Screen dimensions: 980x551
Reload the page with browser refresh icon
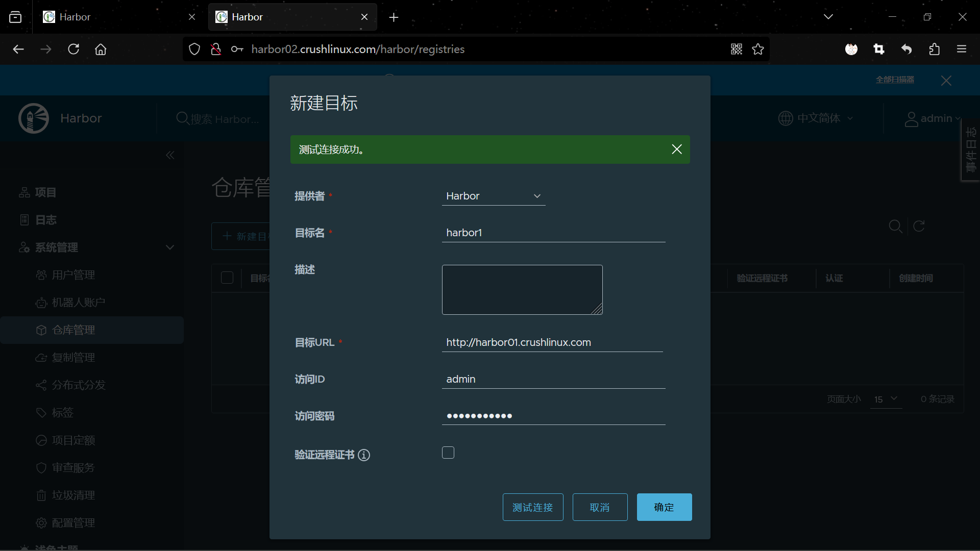pos(73,49)
